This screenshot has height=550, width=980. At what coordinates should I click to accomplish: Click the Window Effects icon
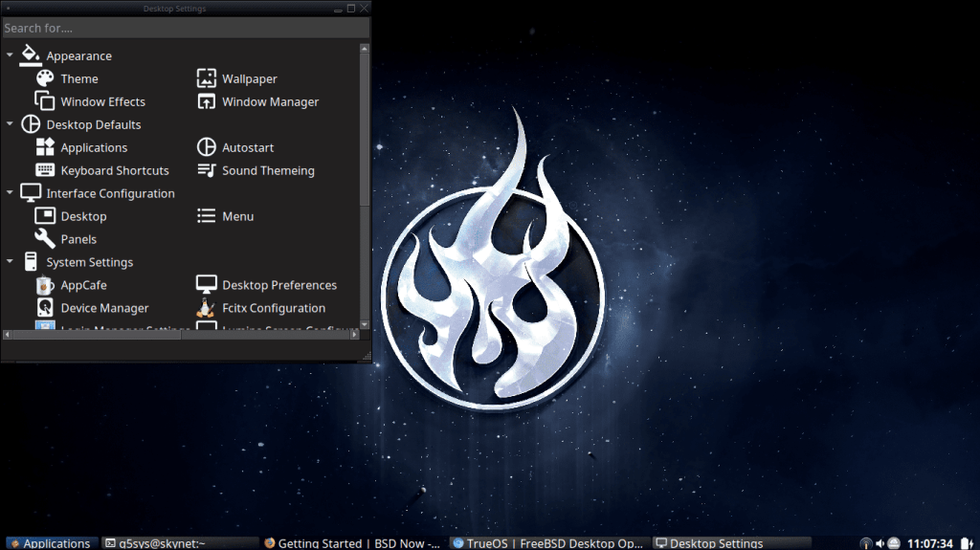[44, 100]
